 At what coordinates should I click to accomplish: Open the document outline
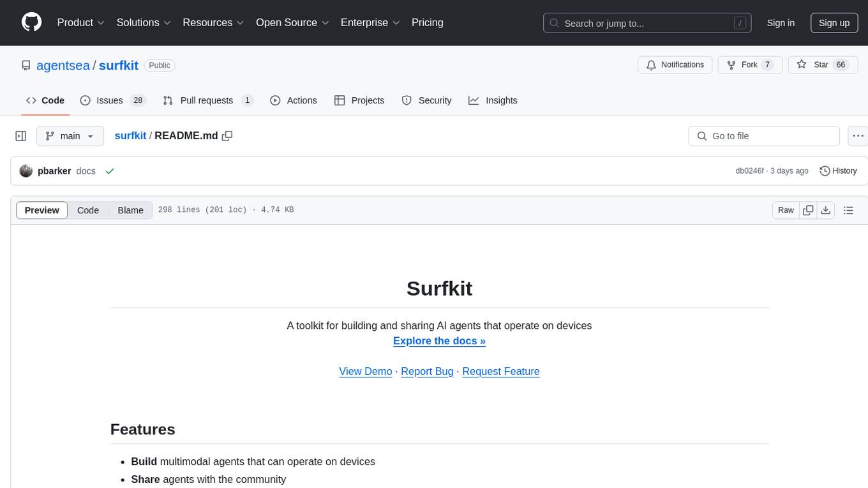(848, 210)
